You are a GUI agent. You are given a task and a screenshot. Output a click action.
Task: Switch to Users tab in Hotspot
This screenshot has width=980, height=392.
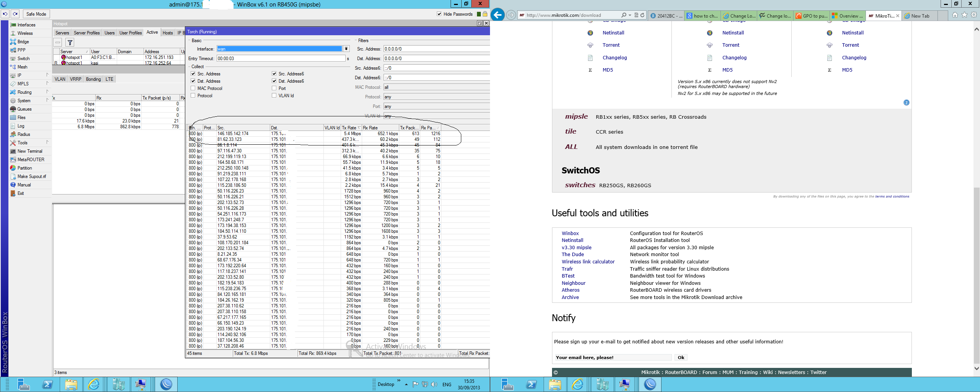(x=109, y=33)
